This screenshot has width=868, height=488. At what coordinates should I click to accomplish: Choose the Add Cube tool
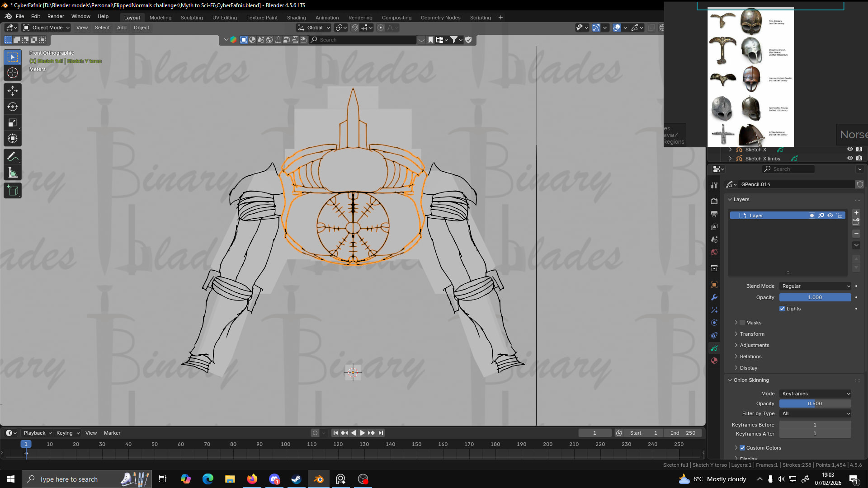coord(13,191)
